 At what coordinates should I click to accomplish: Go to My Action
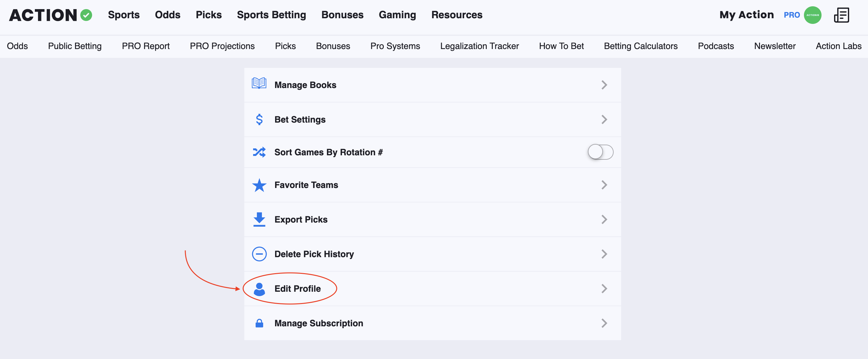[x=746, y=15]
